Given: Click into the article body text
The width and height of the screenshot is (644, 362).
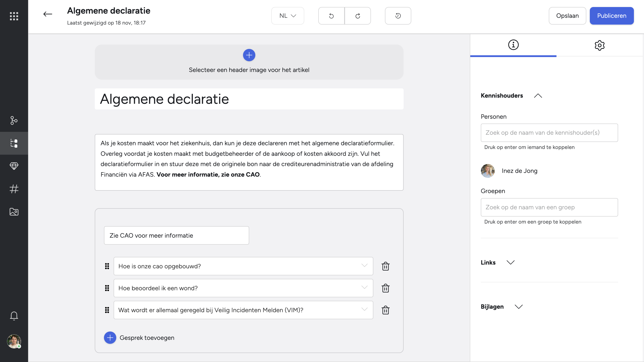Looking at the screenshot, I should click(249, 163).
